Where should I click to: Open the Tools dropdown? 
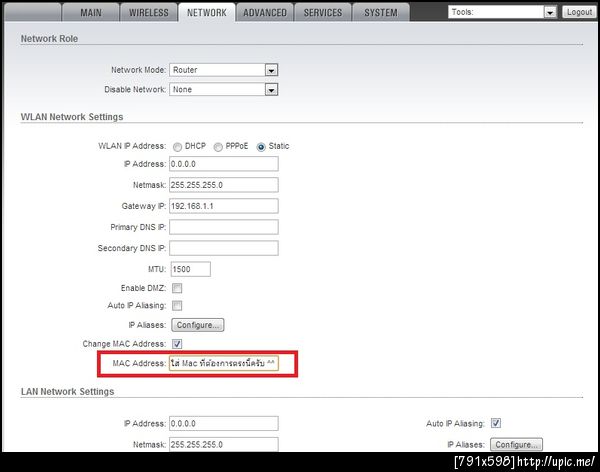pos(502,12)
